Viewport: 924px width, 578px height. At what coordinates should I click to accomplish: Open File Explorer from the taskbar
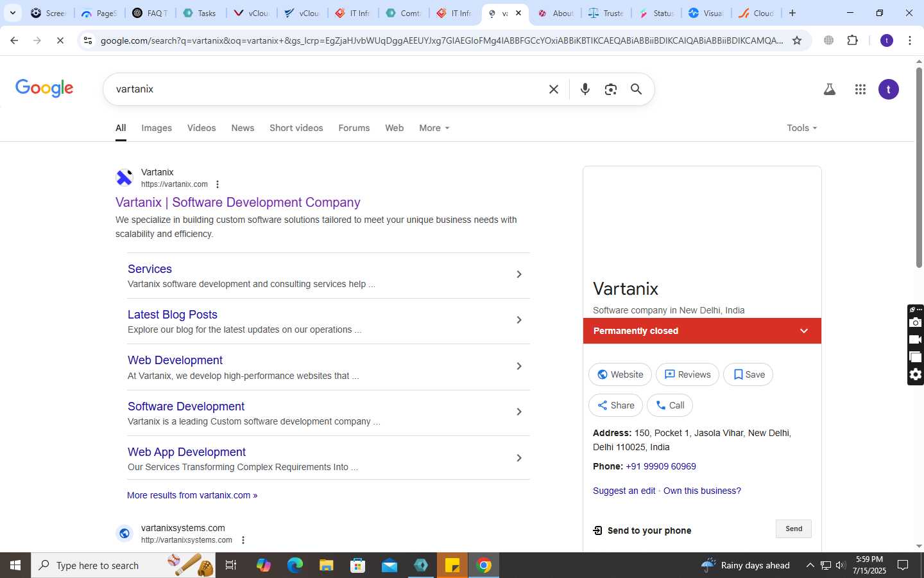326,565
